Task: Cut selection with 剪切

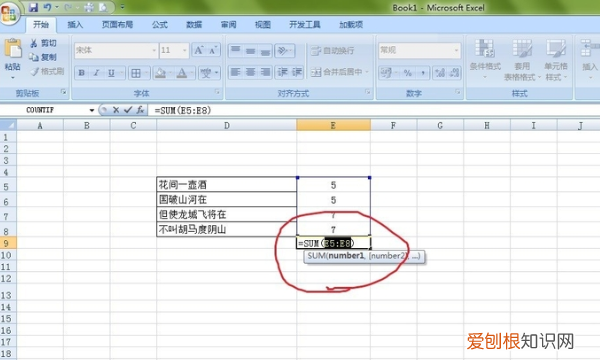Action: (43, 43)
